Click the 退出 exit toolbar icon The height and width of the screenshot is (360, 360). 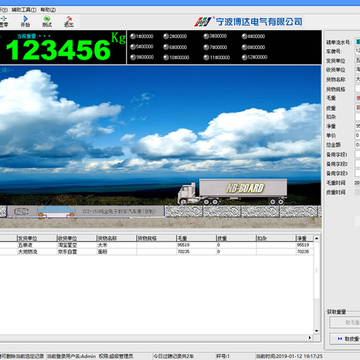pos(69,21)
